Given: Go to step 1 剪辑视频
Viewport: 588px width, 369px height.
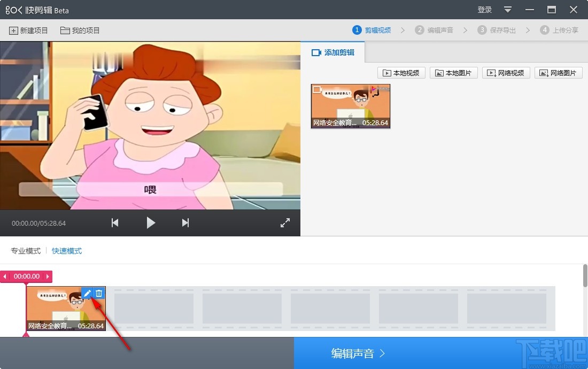Looking at the screenshot, I should tap(372, 30).
